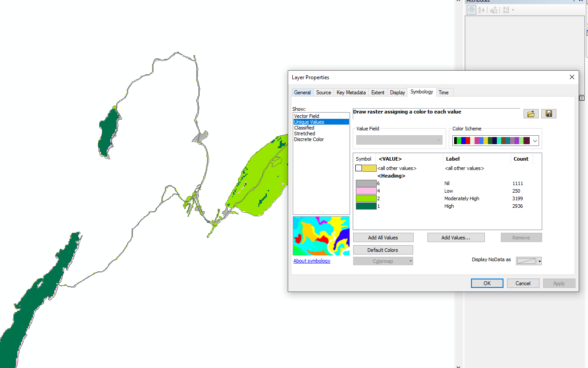Click the <Heading> row in value table
This screenshot has width=588, height=368.
pyautogui.click(x=391, y=176)
